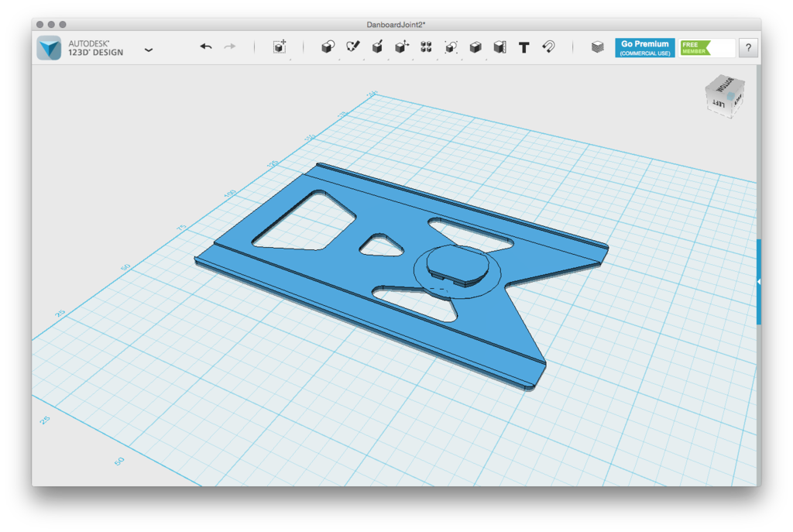
Task: Open the application menu dropdown arrow
Action: click(x=149, y=50)
